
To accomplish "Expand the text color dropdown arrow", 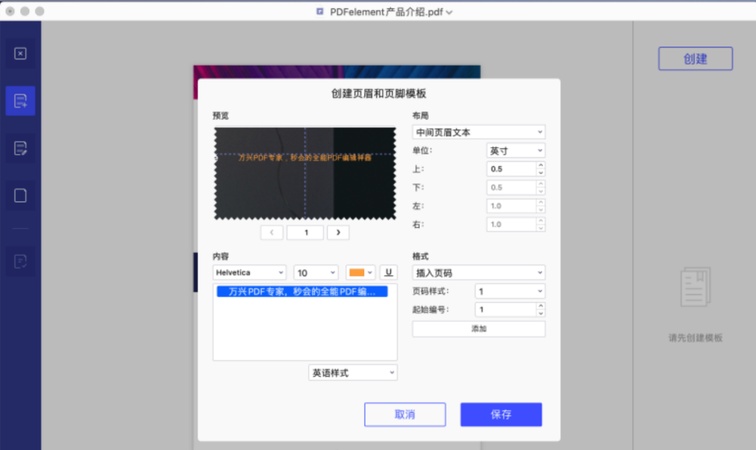I will point(370,273).
